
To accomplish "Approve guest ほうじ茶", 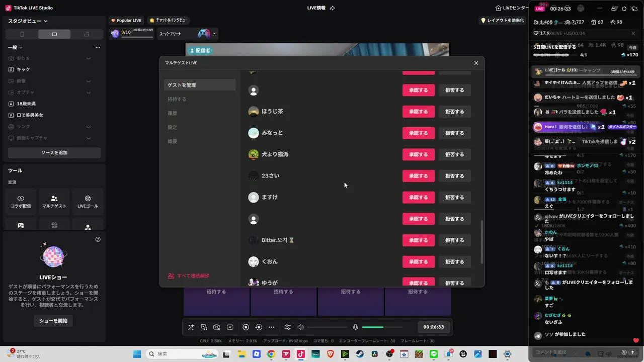I will pyautogui.click(x=418, y=112).
